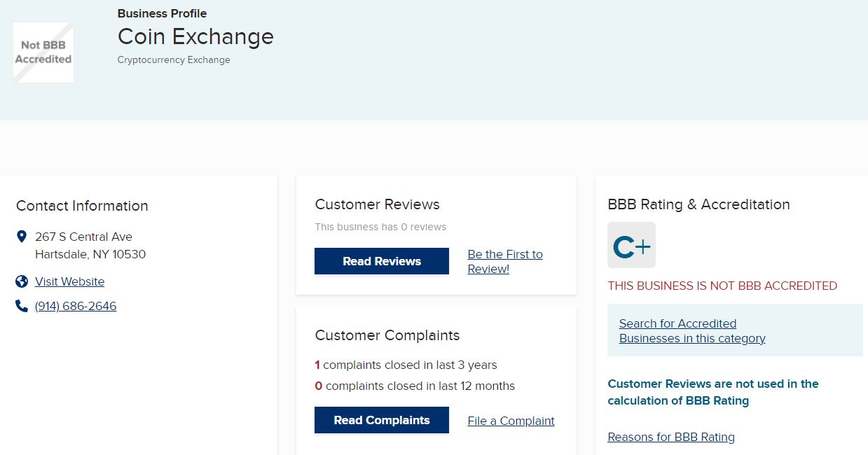Open Search for Accredited Businesses in this category
Screen dimensions: 868x455
(x=692, y=330)
